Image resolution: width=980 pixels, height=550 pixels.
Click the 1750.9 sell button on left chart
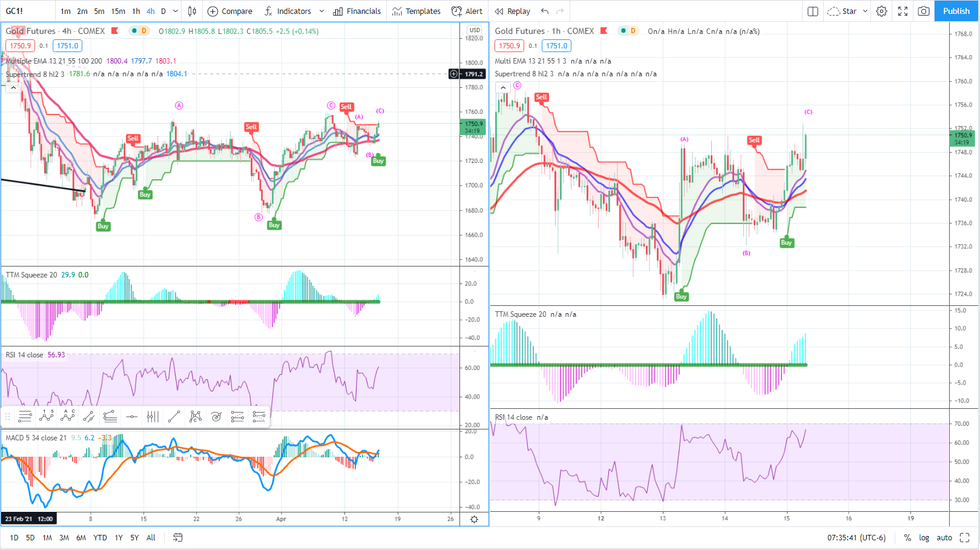pos(20,45)
